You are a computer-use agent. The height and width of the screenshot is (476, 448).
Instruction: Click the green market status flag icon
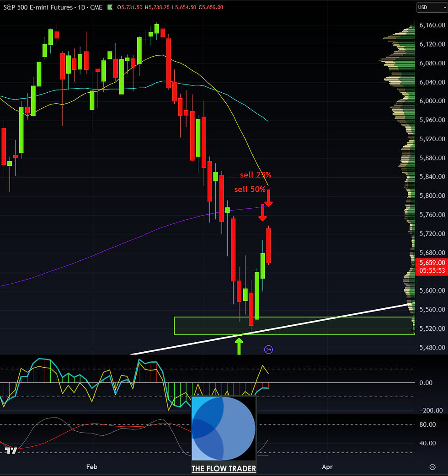coord(110,7)
